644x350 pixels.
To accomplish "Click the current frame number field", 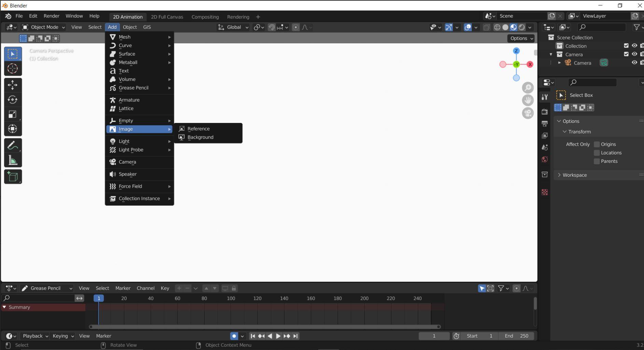I will click(x=434, y=336).
